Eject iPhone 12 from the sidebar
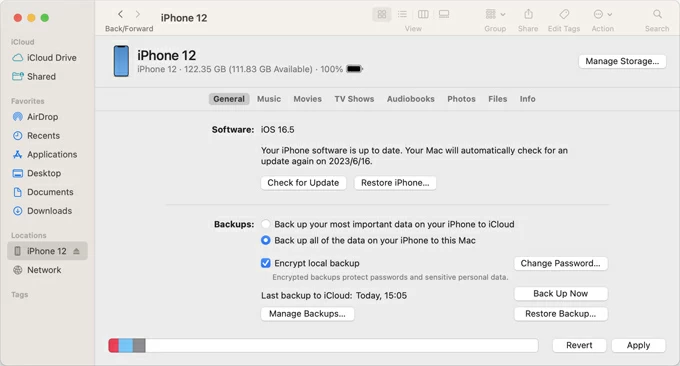The height and width of the screenshot is (366, 680). pos(76,251)
